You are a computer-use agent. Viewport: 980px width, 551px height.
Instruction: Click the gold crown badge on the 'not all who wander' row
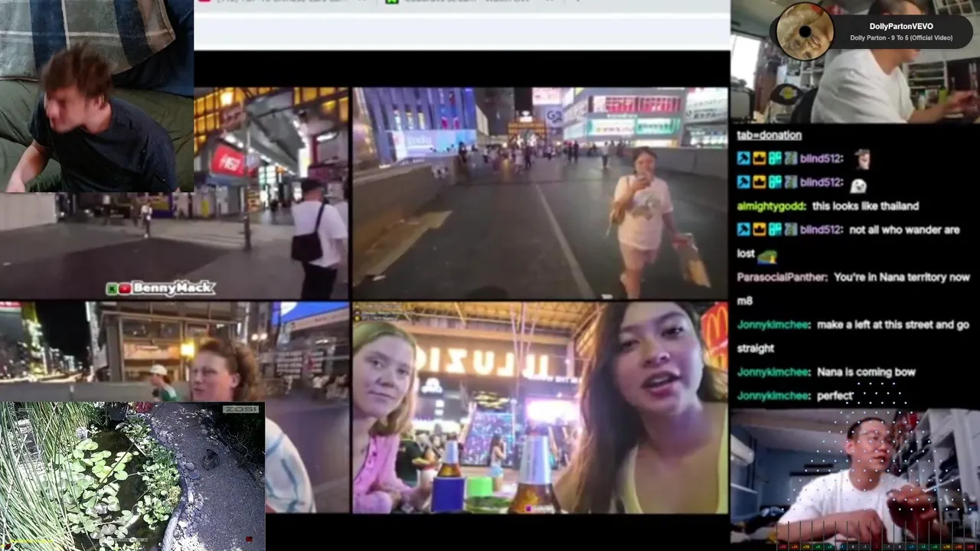759,230
